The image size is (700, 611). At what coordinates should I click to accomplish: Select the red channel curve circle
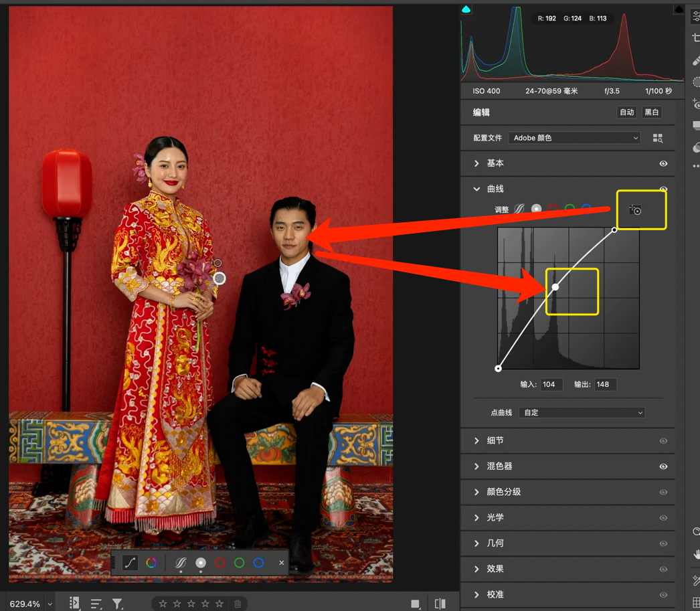click(x=553, y=207)
